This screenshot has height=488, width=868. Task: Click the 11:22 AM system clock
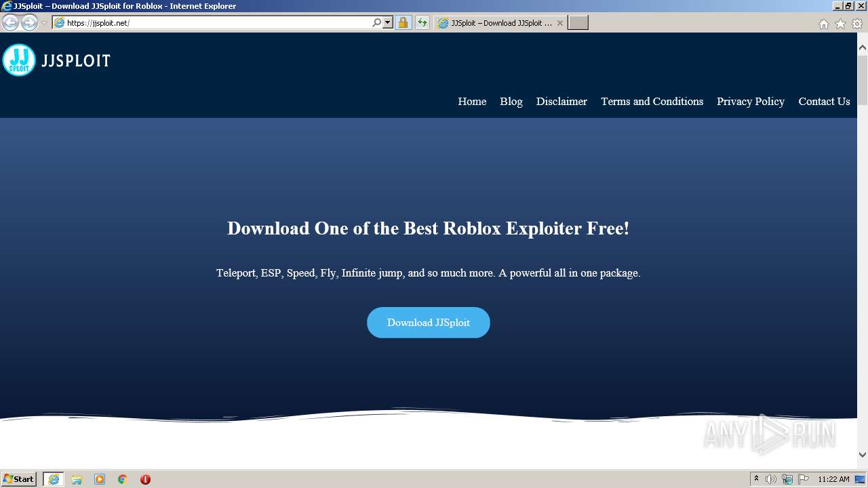pyautogui.click(x=833, y=479)
